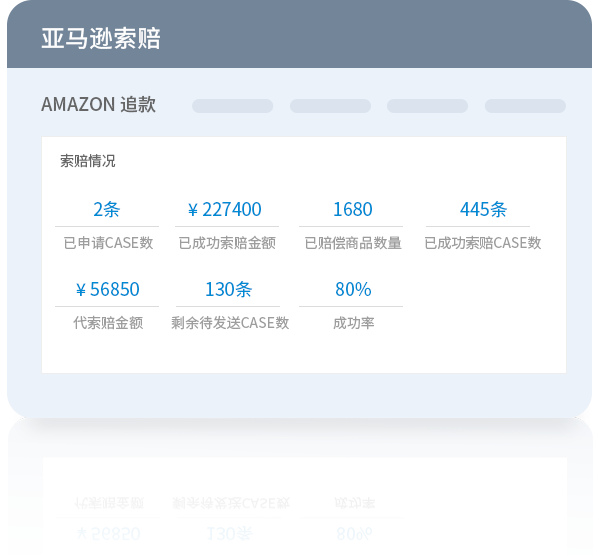Click the 已赔偿商品数量 label
The height and width of the screenshot is (555, 600).
[353, 243]
